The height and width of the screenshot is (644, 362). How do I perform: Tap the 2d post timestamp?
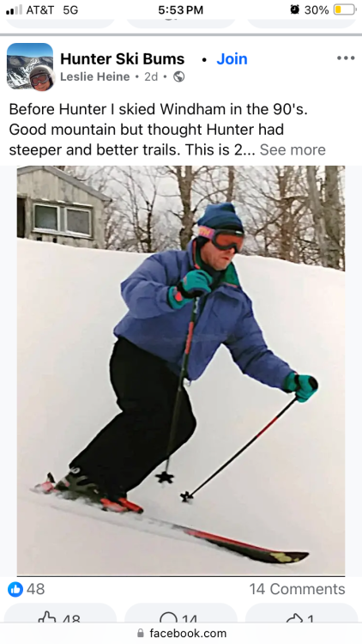151,76
